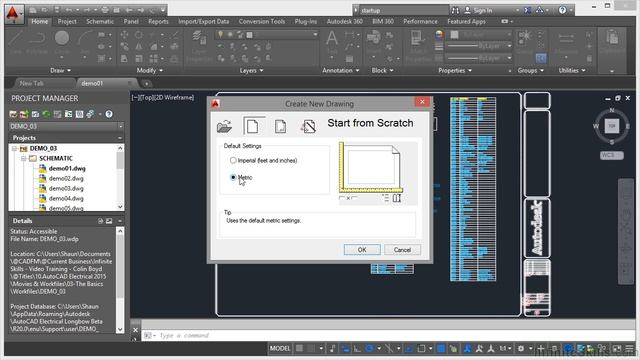Expand the Draw panel dropdown
The image size is (640, 360).
60,71
